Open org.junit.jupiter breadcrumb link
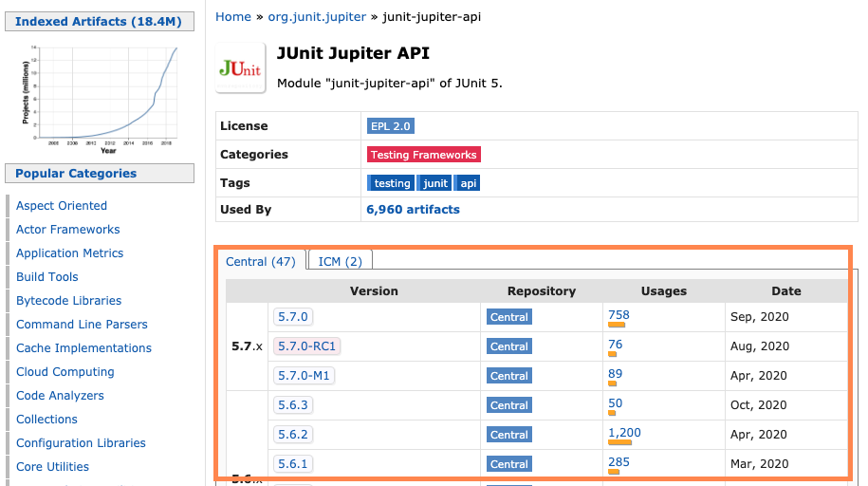 [x=317, y=17]
